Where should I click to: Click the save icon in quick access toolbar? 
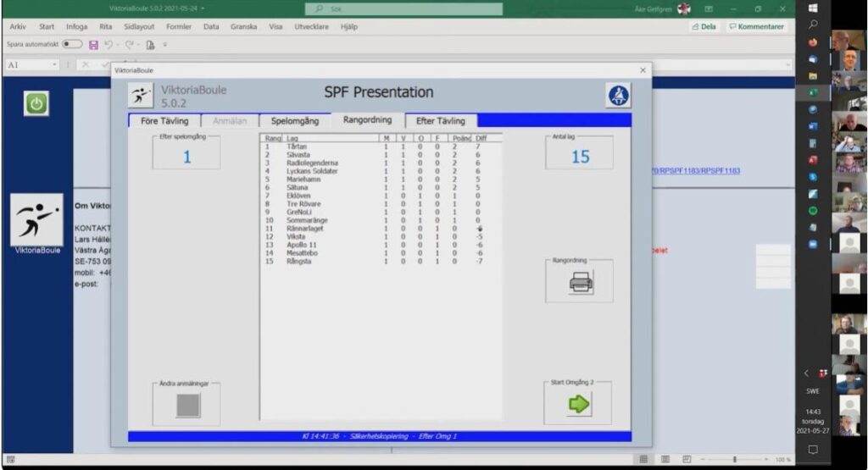tap(94, 45)
